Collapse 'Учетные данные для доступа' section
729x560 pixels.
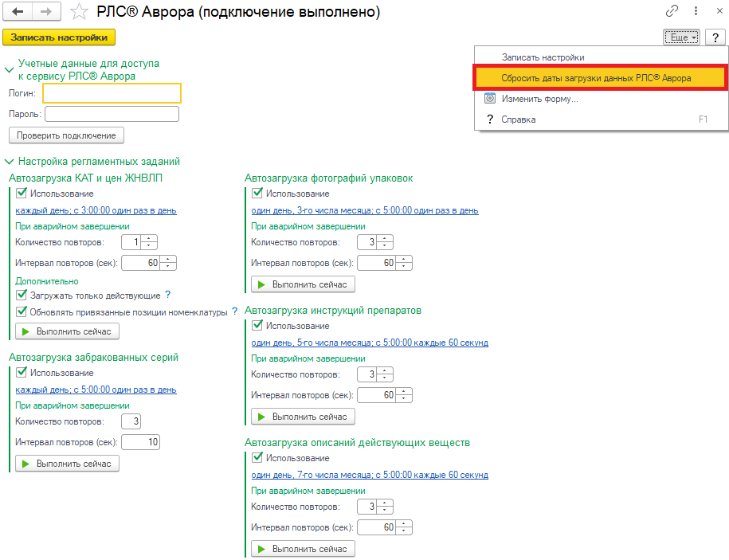[x=9, y=70]
